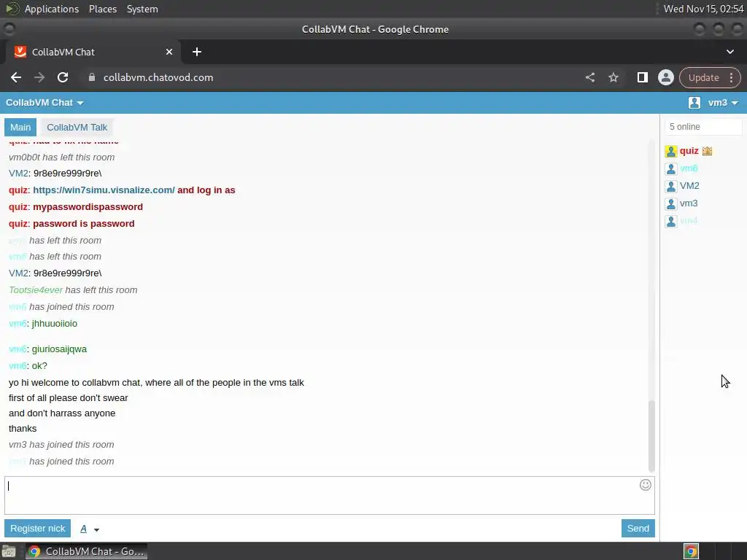Click quiz user avatar in online list
The height and width of the screenshot is (560, 747).
(671, 152)
